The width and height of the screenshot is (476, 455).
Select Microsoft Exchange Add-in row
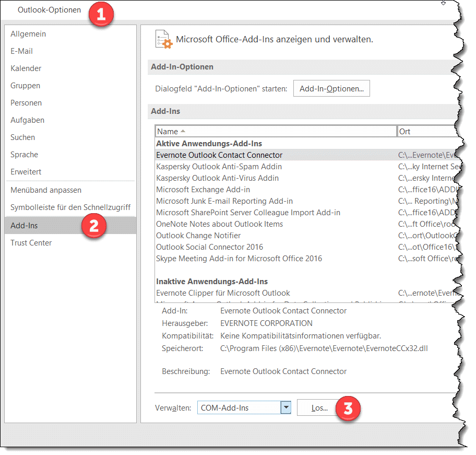point(306,190)
